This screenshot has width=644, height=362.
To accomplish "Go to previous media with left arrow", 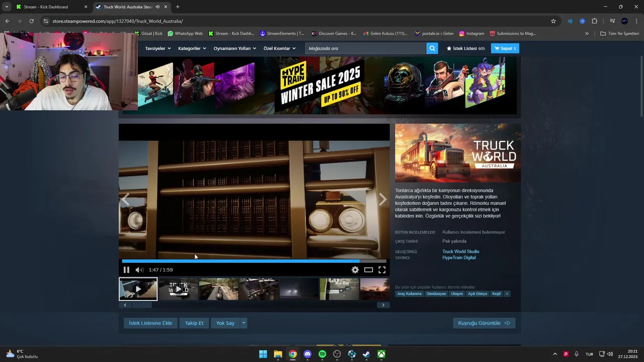I will tap(125, 200).
